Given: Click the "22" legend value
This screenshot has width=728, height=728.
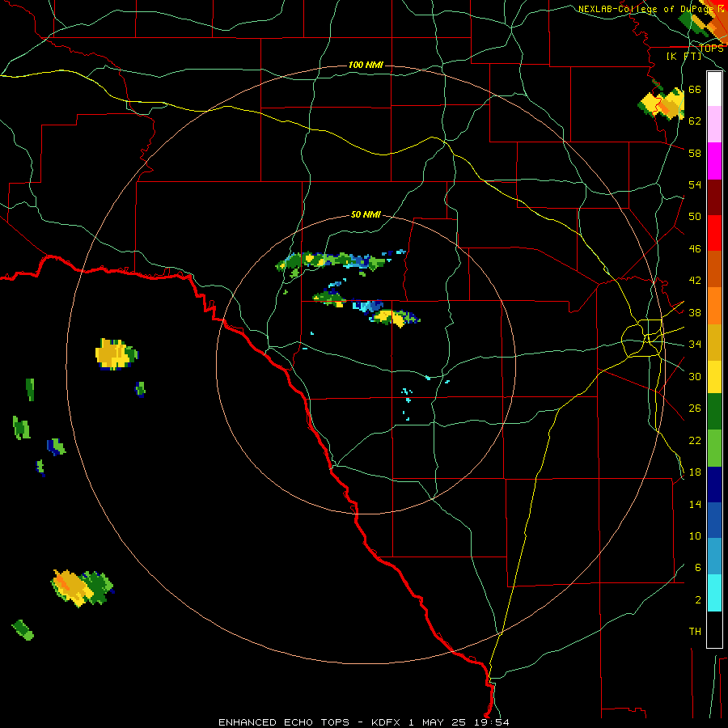Looking at the screenshot, I should (695, 440).
